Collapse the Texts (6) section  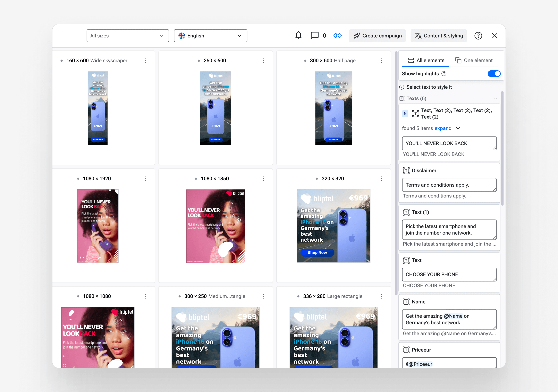click(x=495, y=98)
